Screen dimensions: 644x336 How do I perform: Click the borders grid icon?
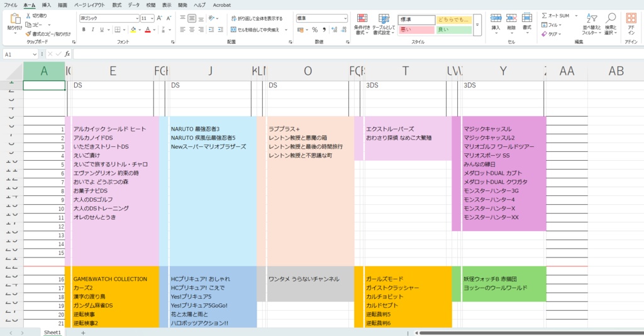coord(118,30)
